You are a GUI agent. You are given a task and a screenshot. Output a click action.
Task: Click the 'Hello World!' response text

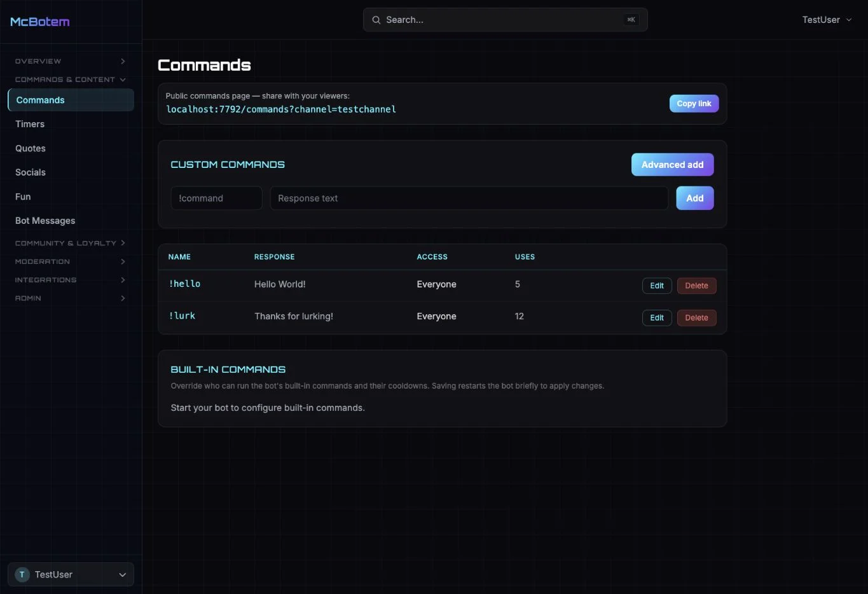(x=280, y=284)
